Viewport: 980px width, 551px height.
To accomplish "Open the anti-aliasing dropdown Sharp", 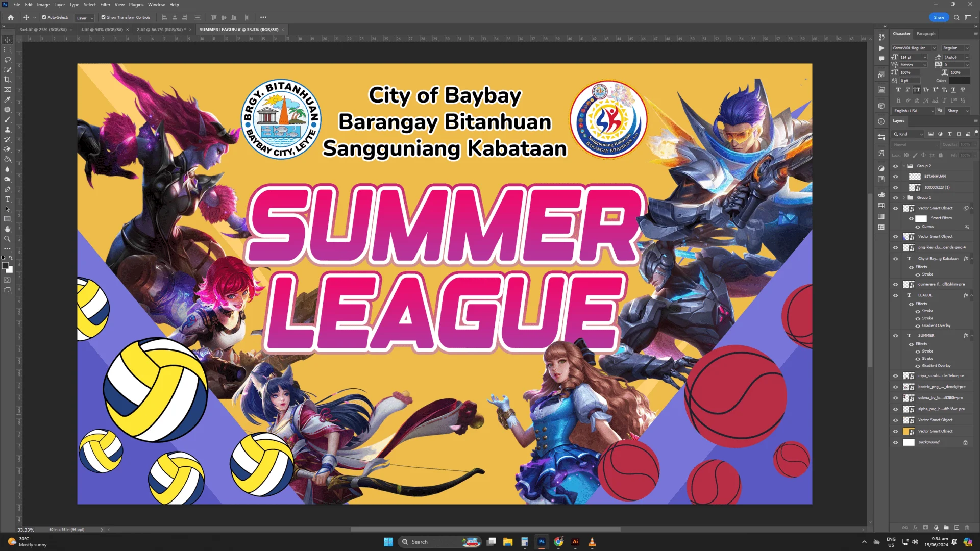I will 958,111.
